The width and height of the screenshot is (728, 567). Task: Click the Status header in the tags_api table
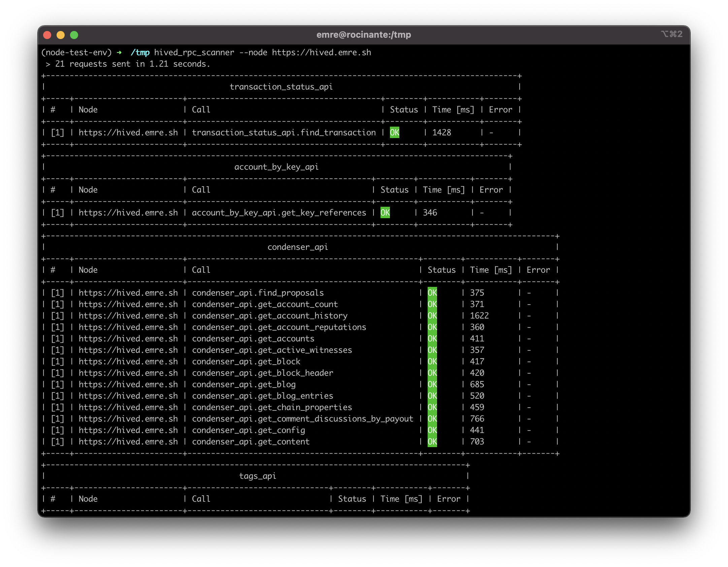click(352, 499)
